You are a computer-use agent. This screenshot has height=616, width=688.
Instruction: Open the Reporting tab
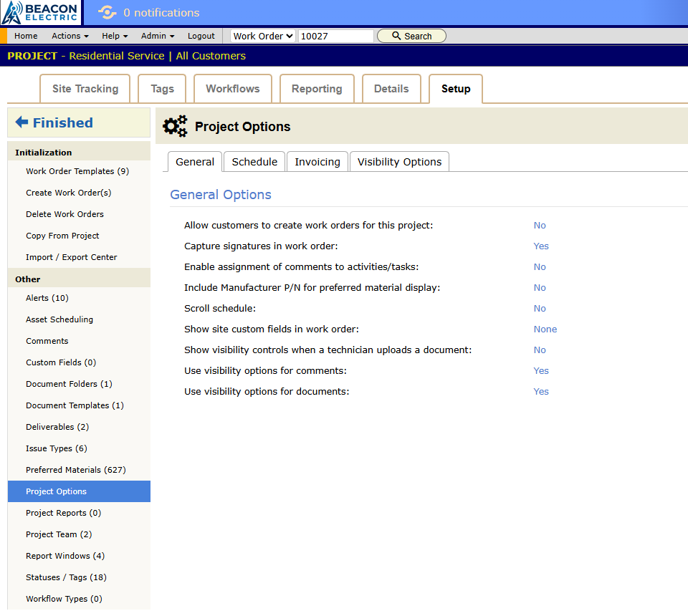[317, 89]
